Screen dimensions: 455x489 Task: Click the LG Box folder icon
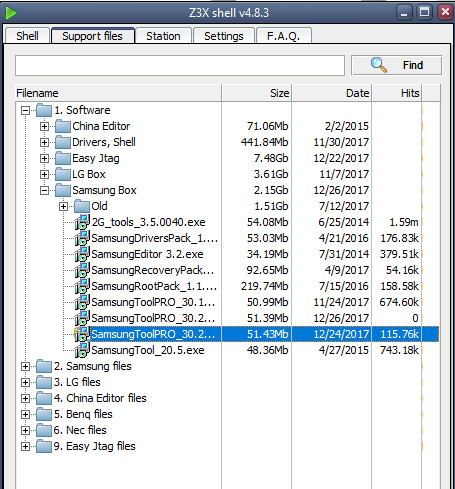point(63,174)
